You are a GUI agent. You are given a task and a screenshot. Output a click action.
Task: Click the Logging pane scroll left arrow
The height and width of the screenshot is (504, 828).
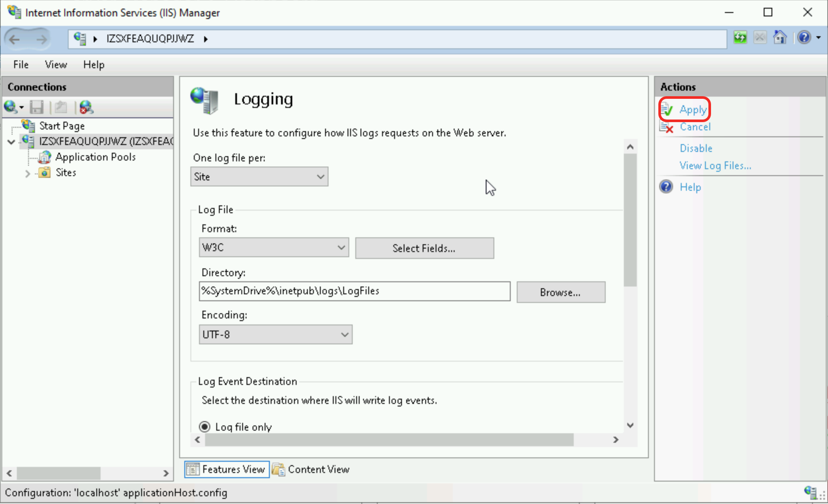tap(198, 440)
